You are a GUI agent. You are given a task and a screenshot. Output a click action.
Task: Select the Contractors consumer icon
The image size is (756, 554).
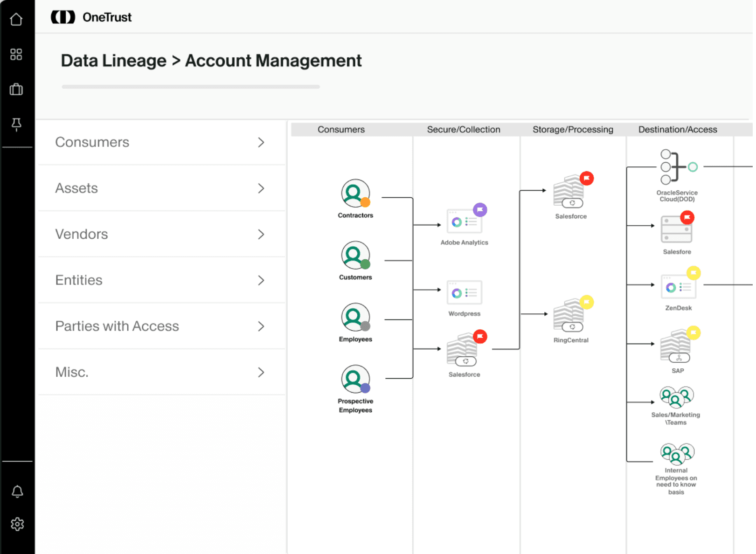(x=355, y=193)
